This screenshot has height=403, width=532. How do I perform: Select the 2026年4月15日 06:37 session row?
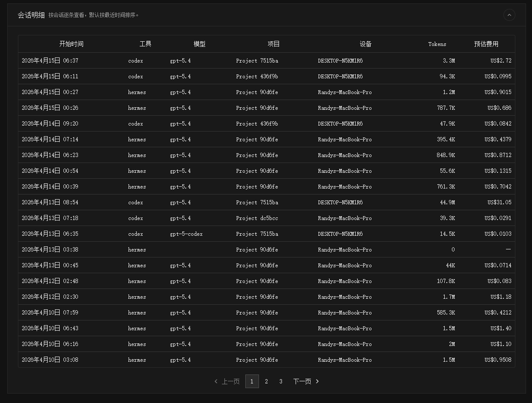pyautogui.click(x=266, y=60)
